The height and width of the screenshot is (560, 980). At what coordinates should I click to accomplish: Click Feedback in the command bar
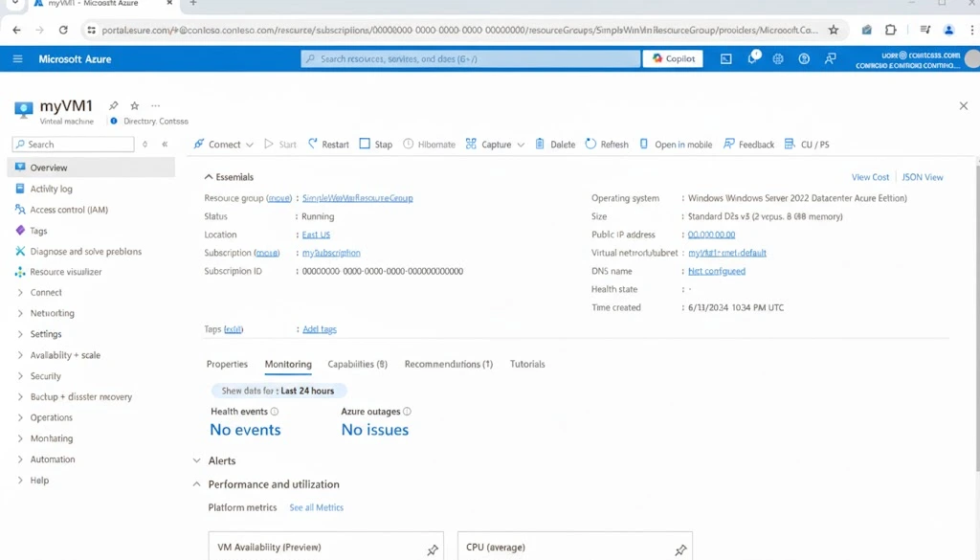tap(748, 145)
